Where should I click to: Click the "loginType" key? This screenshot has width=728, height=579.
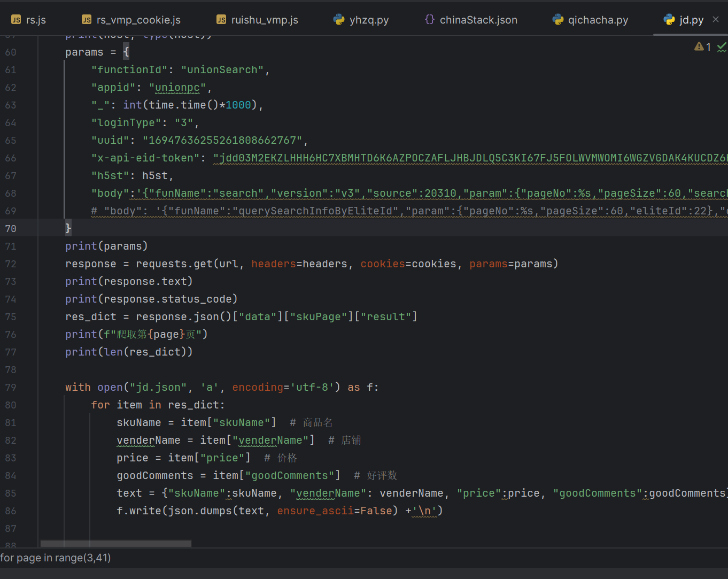(x=126, y=123)
